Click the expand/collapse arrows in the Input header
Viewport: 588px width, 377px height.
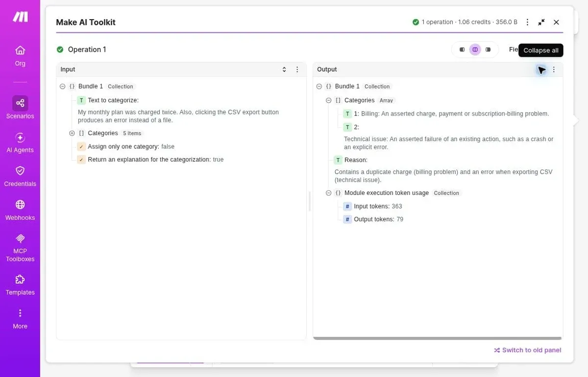pos(284,70)
